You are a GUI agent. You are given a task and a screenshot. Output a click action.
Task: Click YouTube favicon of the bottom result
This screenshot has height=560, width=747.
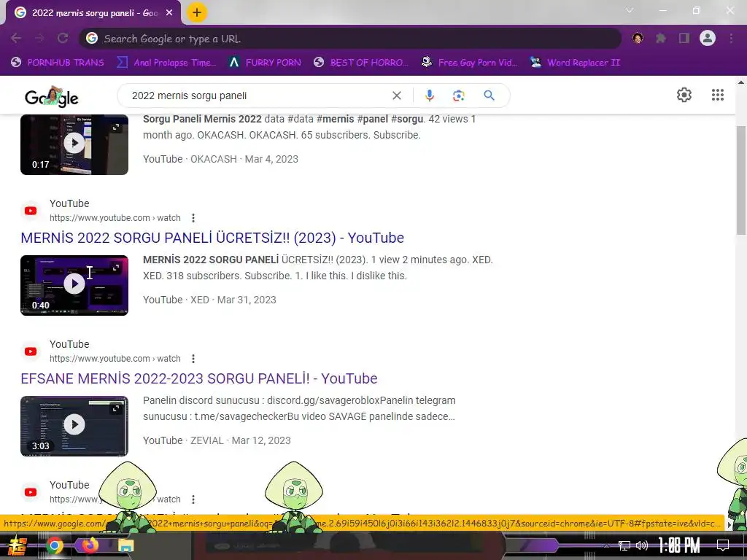pyautogui.click(x=31, y=492)
